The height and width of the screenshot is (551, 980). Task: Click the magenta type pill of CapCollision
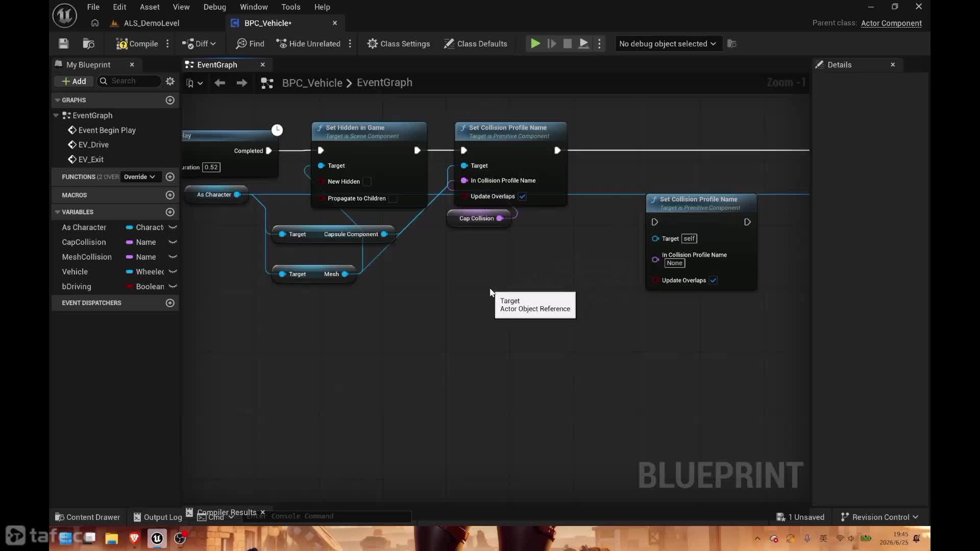tap(130, 242)
